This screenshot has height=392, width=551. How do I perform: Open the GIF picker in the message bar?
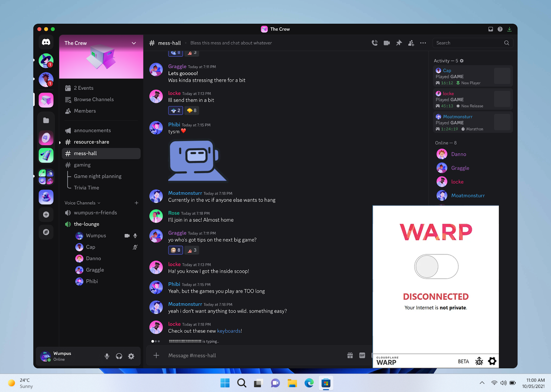click(x=362, y=355)
